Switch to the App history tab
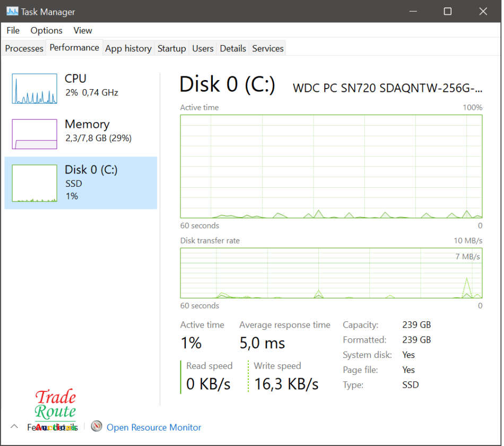 coord(128,48)
